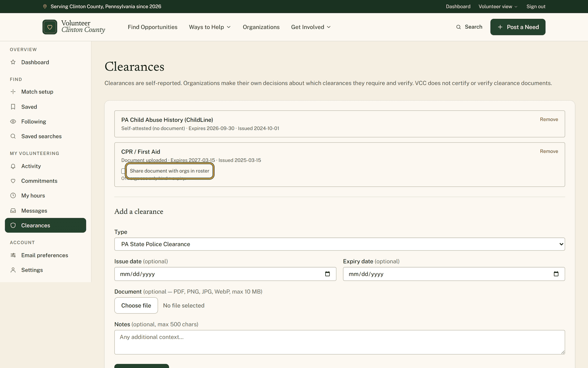Open the Issue date calendar picker icon
Screen dimensions: 588x368
coord(327,274)
